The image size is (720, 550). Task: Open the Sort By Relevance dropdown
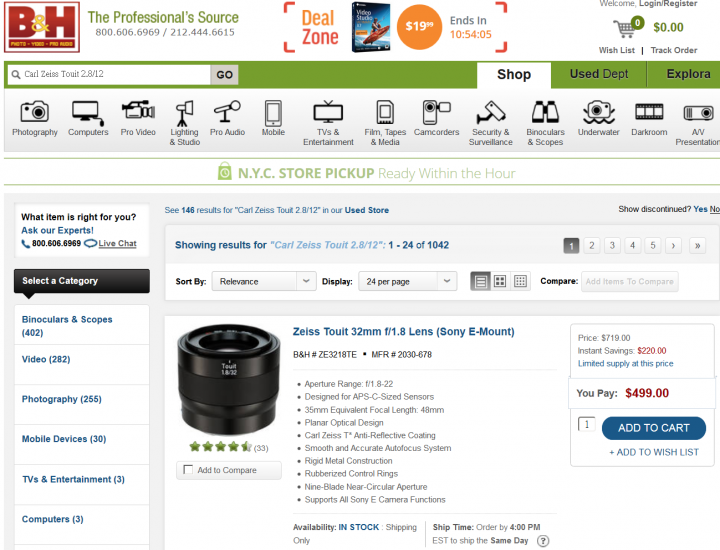tap(264, 281)
